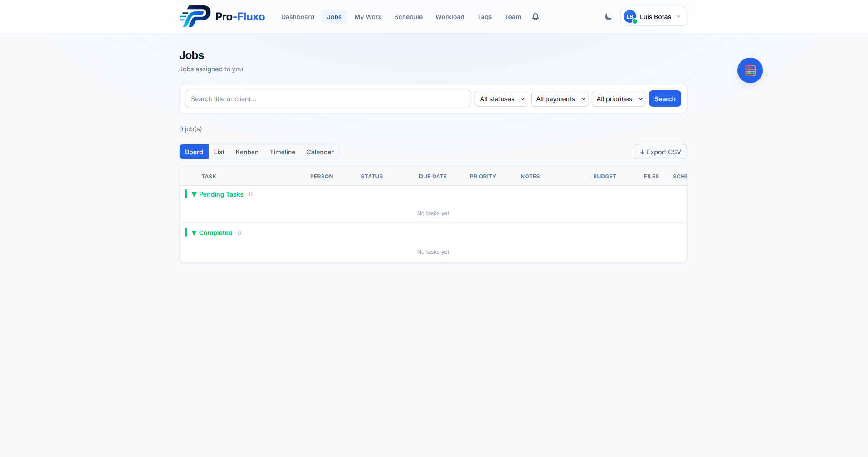Click the Jobs page heading
The width and height of the screenshot is (868, 457).
coord(191,55)
